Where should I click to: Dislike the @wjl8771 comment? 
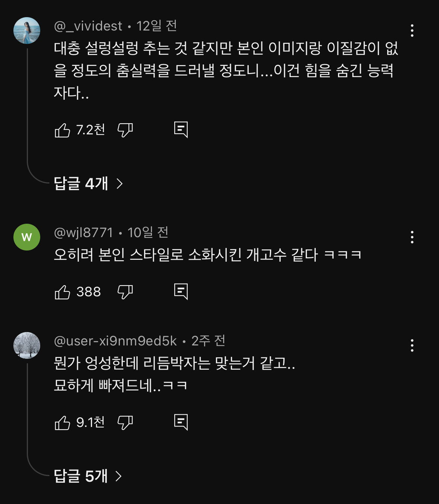(125, 292)
